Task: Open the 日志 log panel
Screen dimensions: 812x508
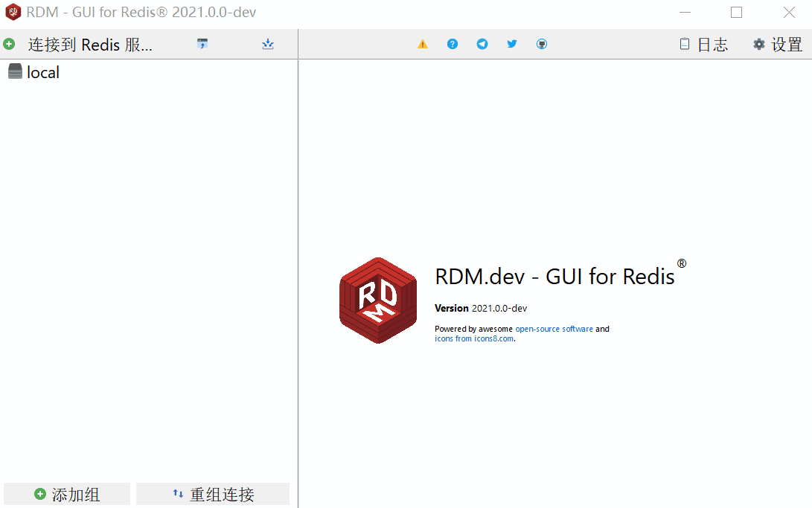Action: [703, 45]
